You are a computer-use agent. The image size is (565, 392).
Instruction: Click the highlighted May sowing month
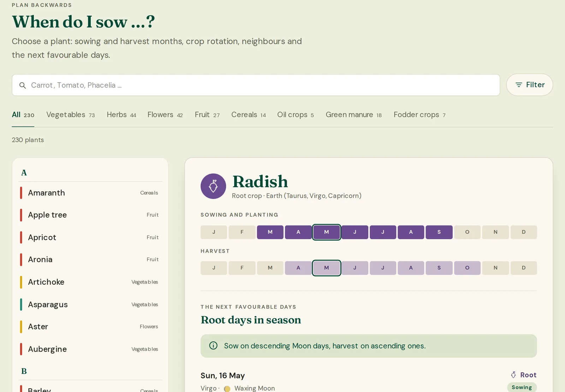click(x=327, y=232)
